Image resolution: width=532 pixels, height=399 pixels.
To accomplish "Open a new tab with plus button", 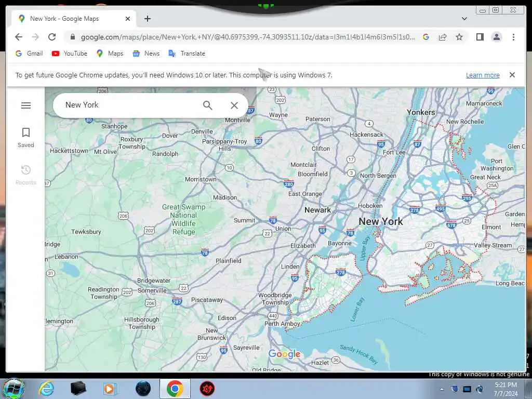I will point(147,19).
